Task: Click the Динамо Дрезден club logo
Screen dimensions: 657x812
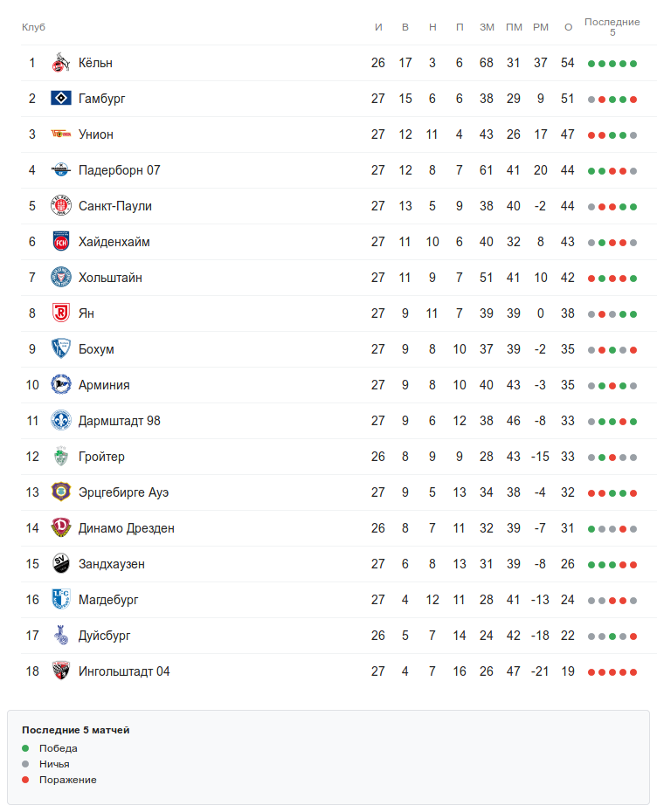Action: [x=60, y=528]
